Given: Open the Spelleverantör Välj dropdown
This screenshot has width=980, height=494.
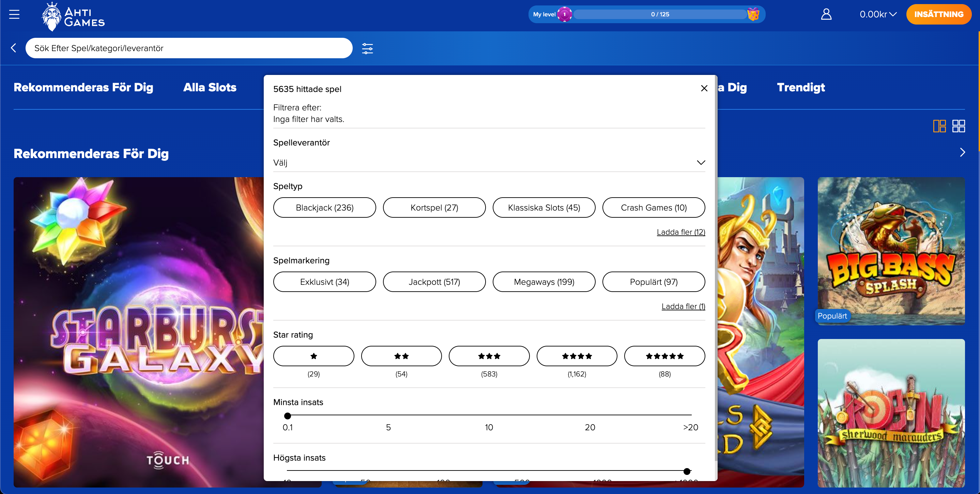Looking at the screenshot, I should point(489,163).
